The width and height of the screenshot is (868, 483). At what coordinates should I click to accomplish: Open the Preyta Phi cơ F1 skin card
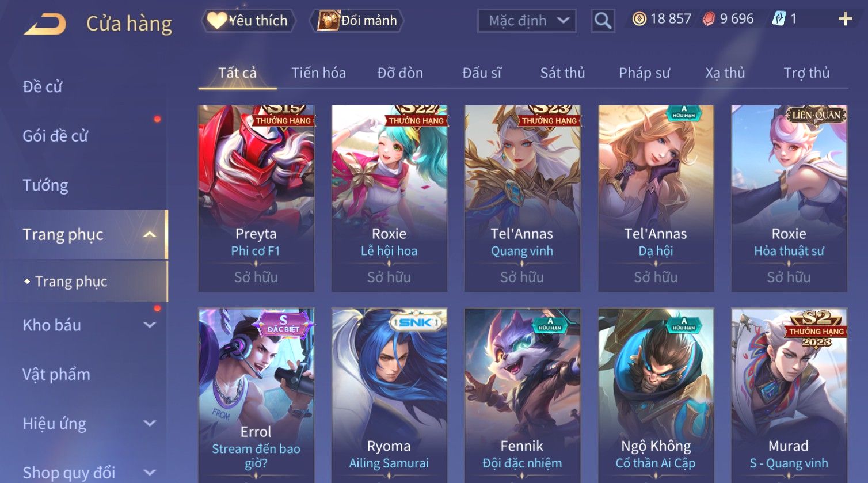click(x=256, y=199)
